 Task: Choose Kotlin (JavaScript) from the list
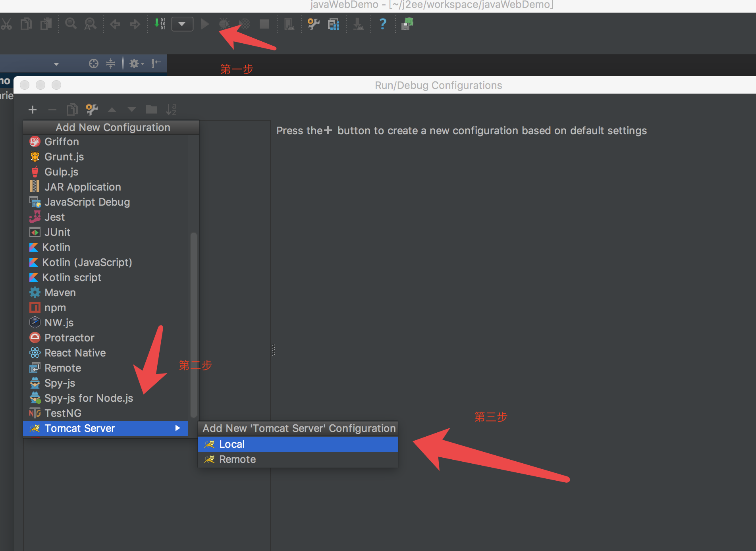[x=106, y=262]
